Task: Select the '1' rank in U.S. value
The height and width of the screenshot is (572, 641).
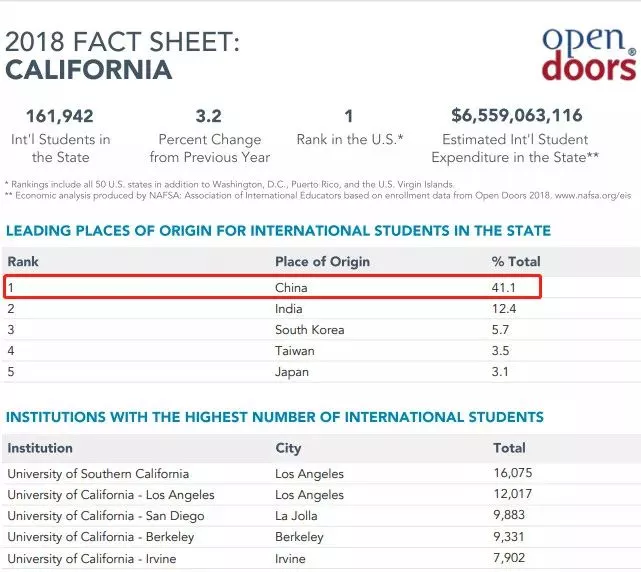Action: coord(349,116)
